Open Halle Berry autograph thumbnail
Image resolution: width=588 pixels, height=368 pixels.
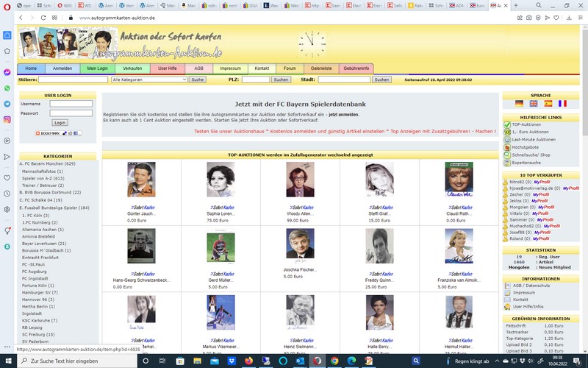point(379,312)
